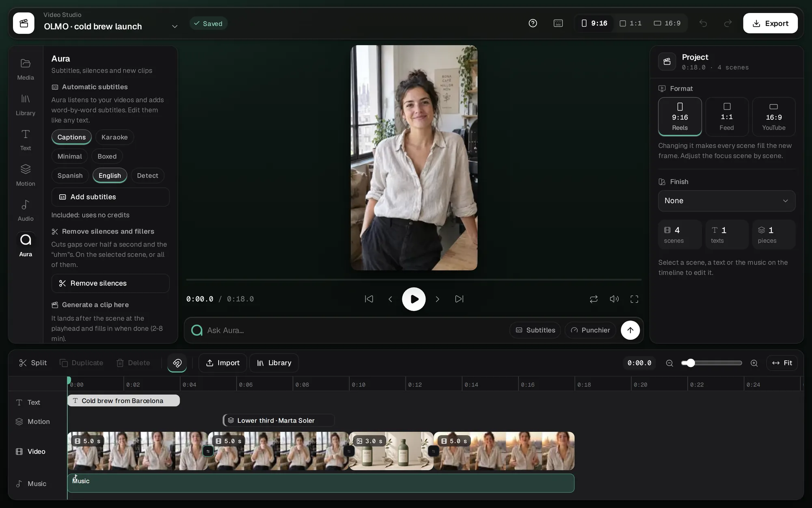Enter fullscreen preview

[635, 299]
